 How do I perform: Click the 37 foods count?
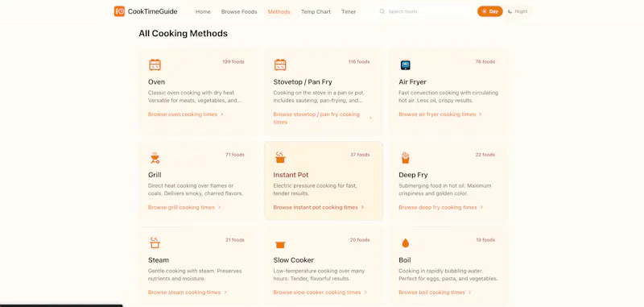pyautogui.click(x=360, y=155)
